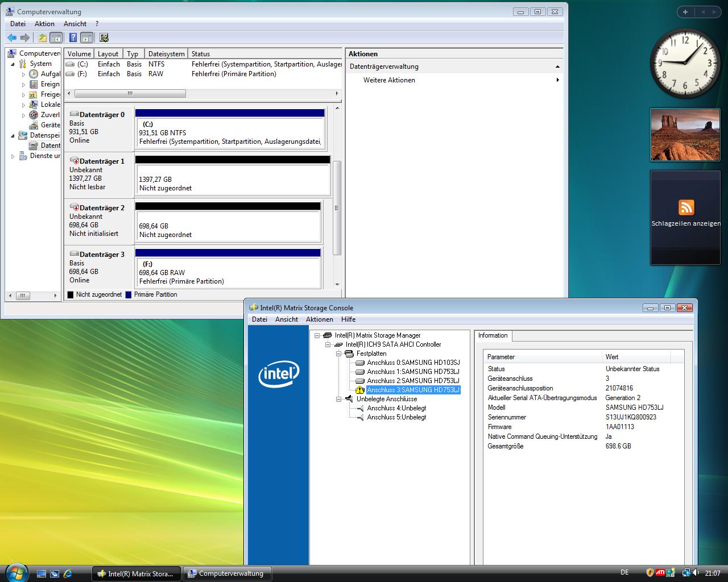The height and width of the screenshot is (582, 728).
Task: Select the (F:) volume row
Action: [x=203, y=74]
